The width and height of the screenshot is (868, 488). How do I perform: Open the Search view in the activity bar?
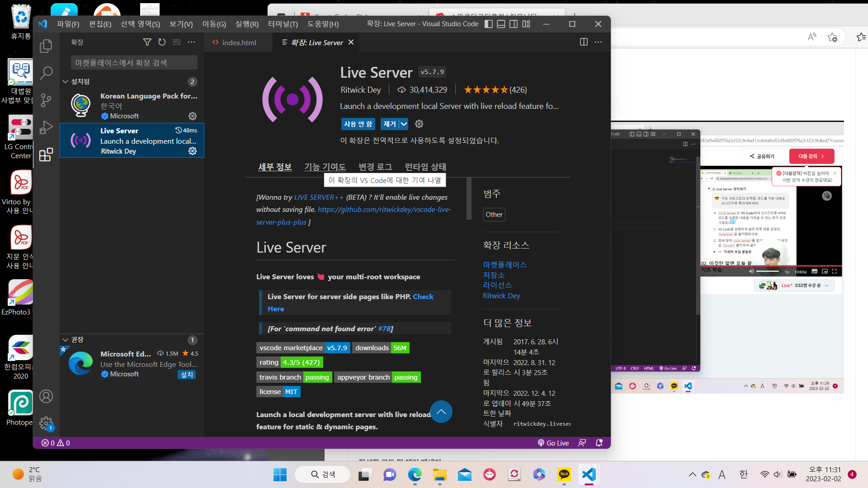(46, 73)
